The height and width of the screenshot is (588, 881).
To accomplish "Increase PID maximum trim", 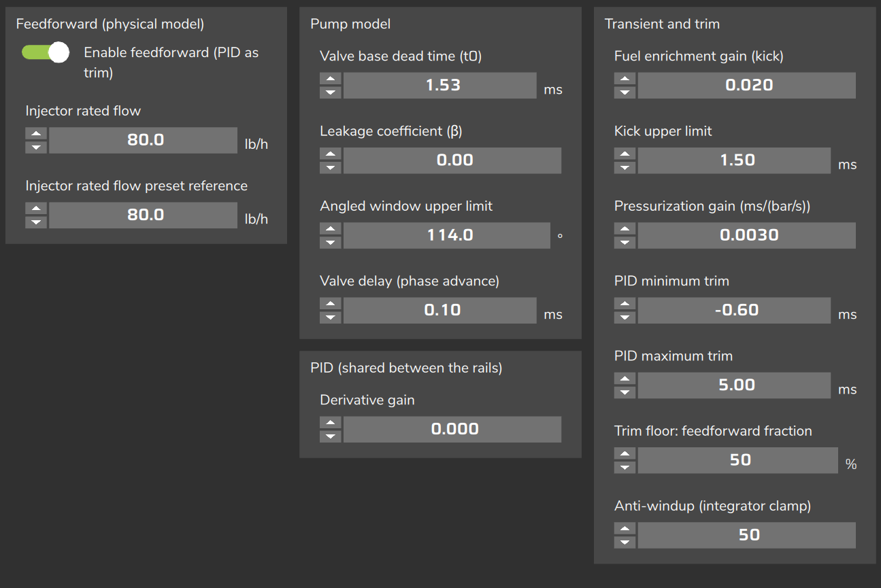I will pos(625,378).
